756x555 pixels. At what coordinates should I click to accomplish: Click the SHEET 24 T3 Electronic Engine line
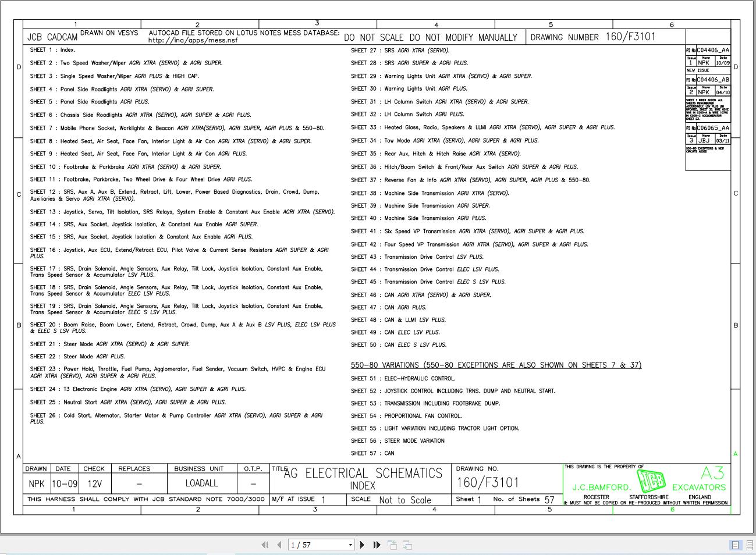coord(138,389)
